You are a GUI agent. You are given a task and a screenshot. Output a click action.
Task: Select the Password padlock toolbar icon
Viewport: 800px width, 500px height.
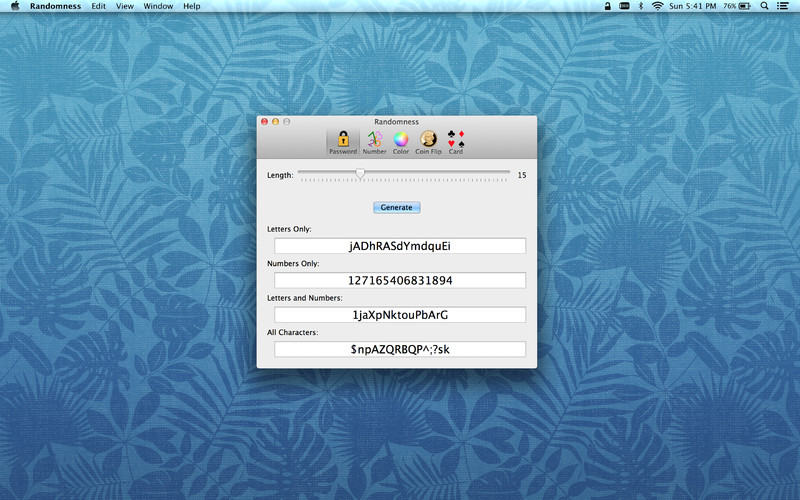click(x=343, y=140)
